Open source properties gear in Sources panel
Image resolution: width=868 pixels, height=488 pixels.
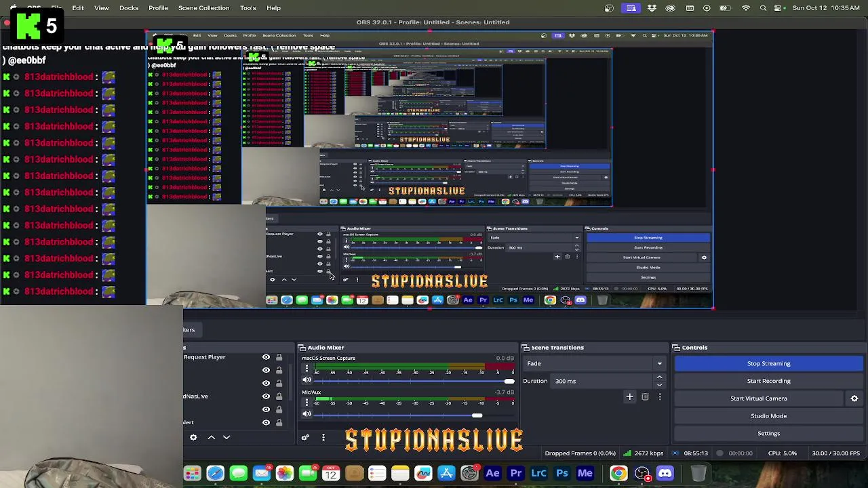pyautogui.click(x=193, y=437)
